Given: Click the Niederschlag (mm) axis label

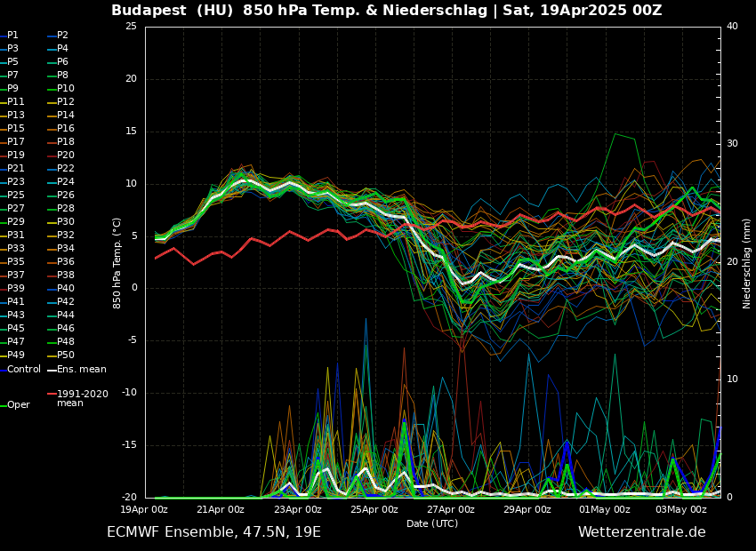Looking at the screenshot, I should coord(747,263).
